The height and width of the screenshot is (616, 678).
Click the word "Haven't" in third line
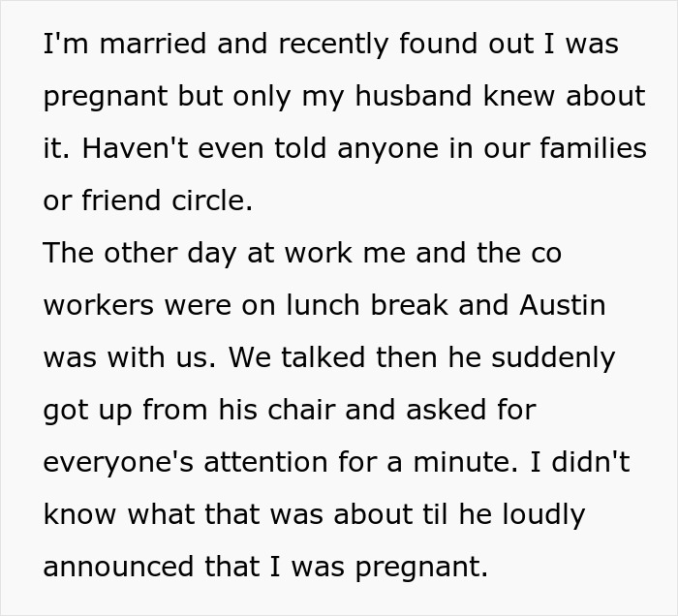[136, 148]
